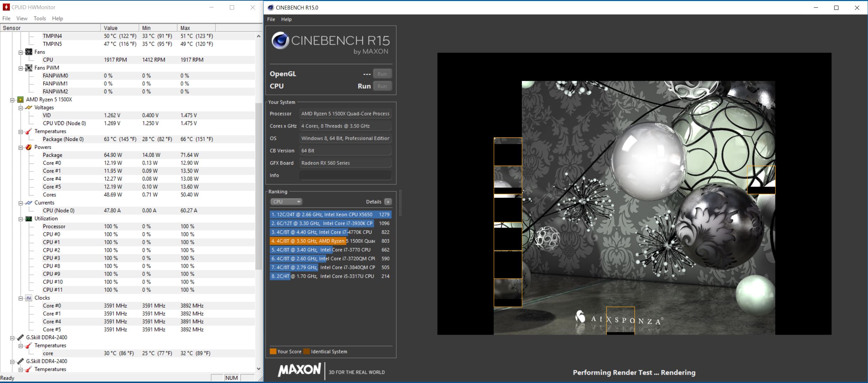Collapse the Utilization tree section
Viewport: 868px width, 383px height.
(20, 219)
